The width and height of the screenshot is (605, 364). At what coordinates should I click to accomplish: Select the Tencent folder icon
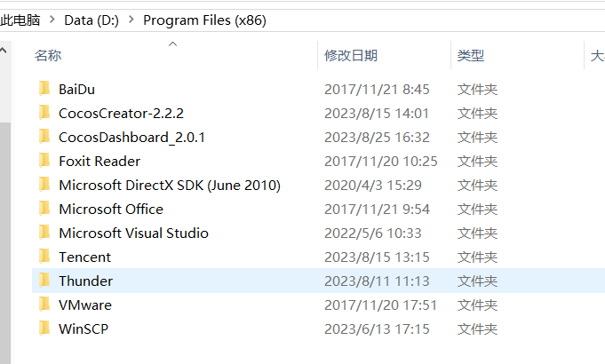point(44,257)
